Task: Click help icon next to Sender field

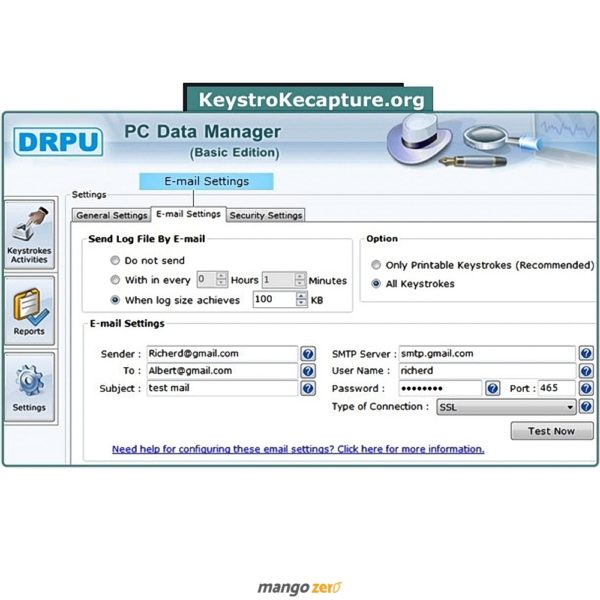Action: 308,354
